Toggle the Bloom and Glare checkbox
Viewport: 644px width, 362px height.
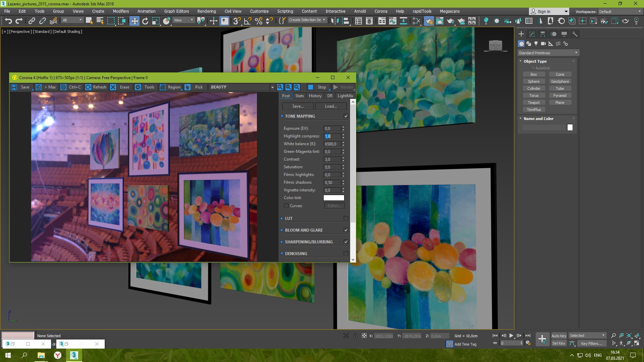pyautogui.click(x=346, y=230)
